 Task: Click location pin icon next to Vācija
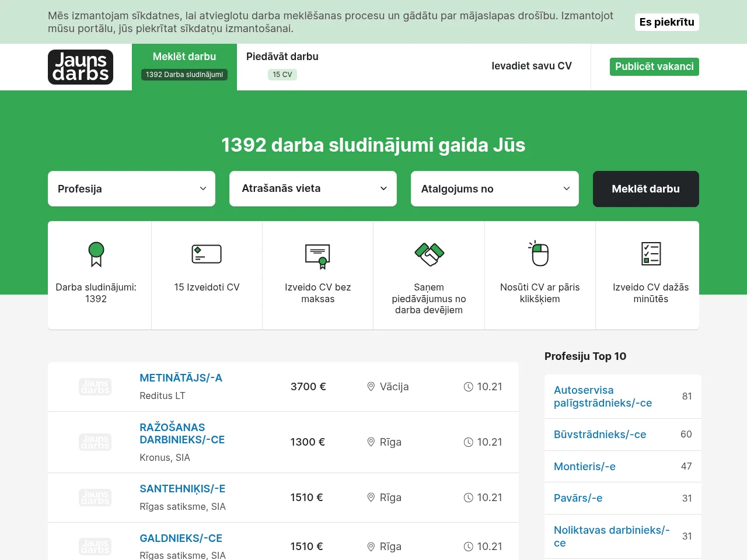371,387
